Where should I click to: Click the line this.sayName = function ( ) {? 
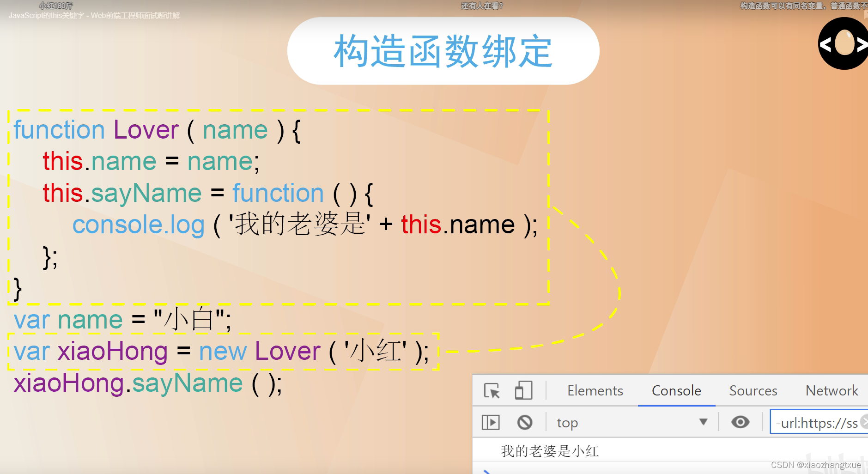pos(208,193)
